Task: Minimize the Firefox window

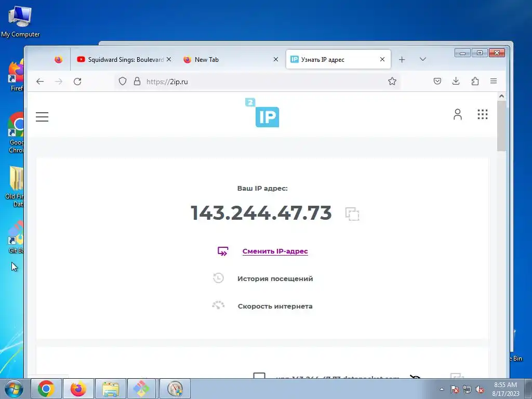Action: (x=462, y=53)
